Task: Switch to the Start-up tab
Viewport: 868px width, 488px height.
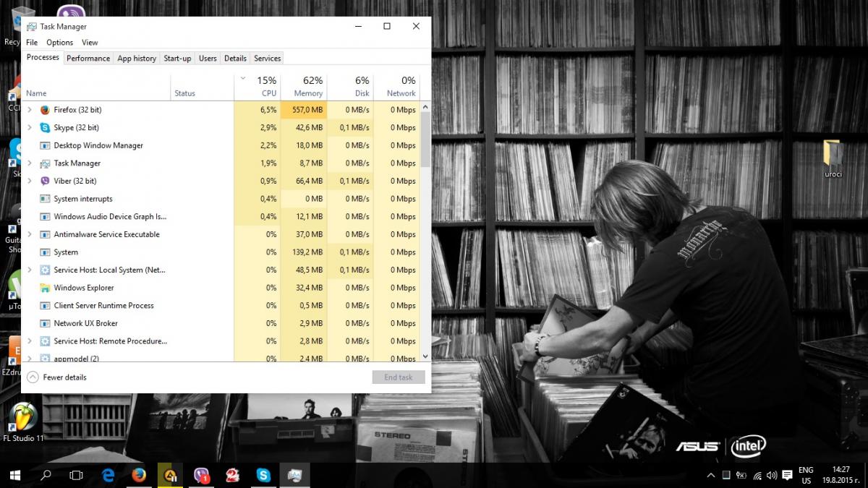Action: pos(177,58)
